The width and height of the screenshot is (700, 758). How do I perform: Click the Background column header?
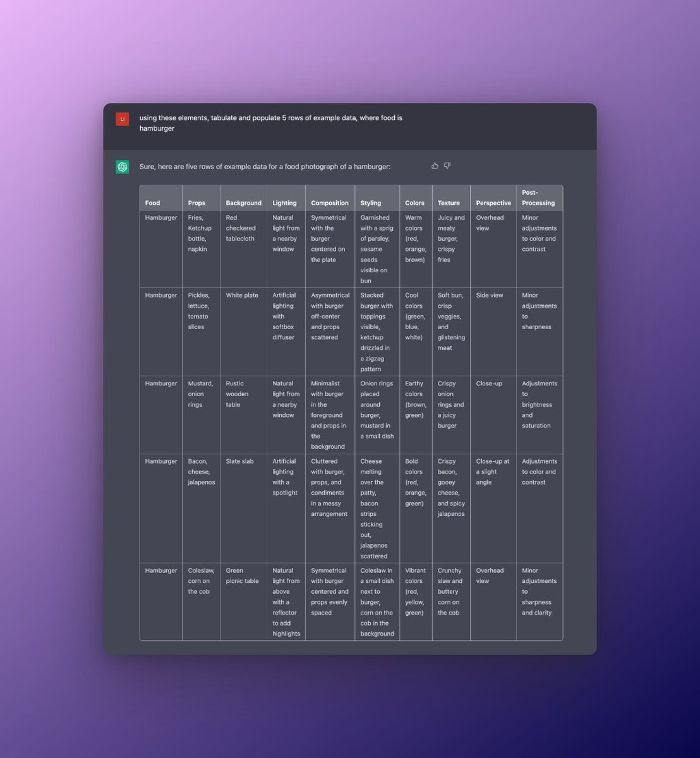pyautogui.click(x=243, y=203)
